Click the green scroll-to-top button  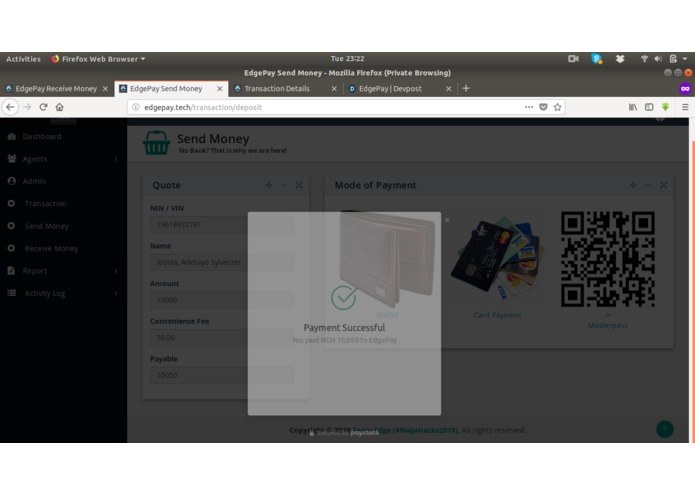point(664,429)
